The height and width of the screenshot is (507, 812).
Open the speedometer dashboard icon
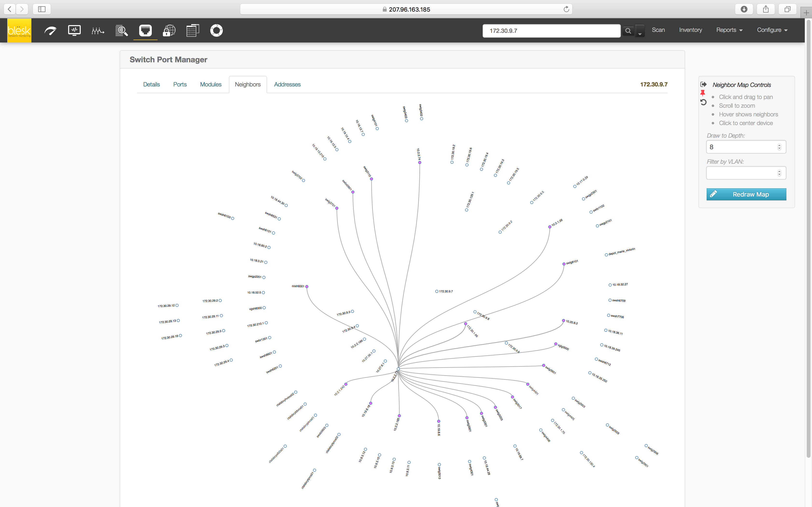tap(50, 30)
